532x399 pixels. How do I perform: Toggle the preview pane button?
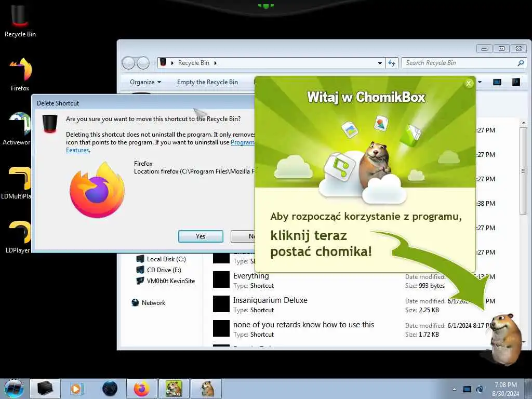(x=497, y=82)
